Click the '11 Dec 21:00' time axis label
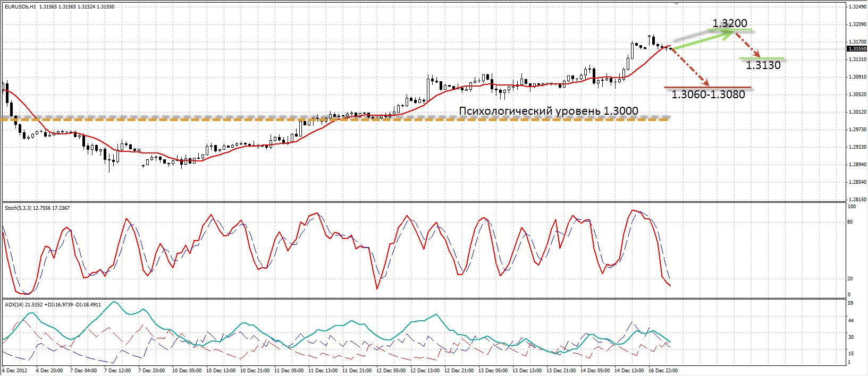Image resolution: width=868 pixels, height=376 pixels. pos(357,371)
